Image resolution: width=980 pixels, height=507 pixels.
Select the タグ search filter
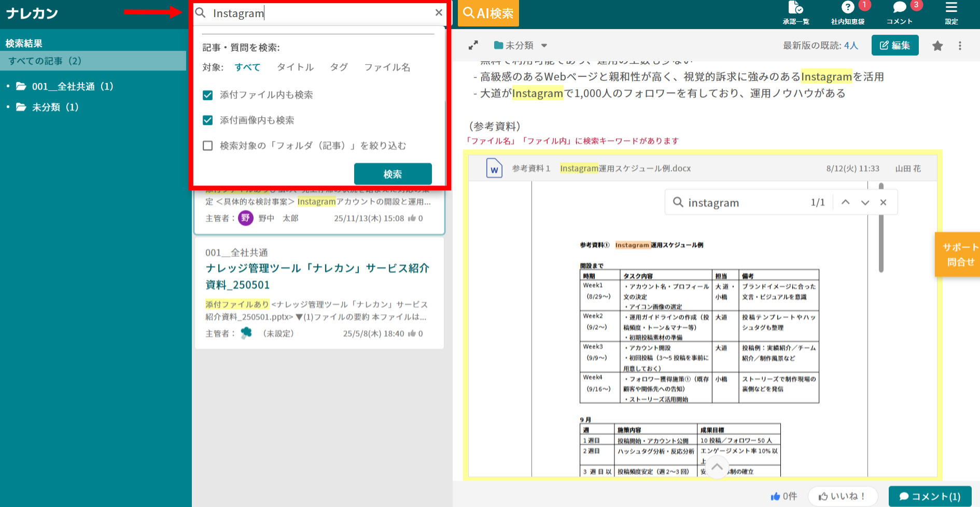point(339,67)
